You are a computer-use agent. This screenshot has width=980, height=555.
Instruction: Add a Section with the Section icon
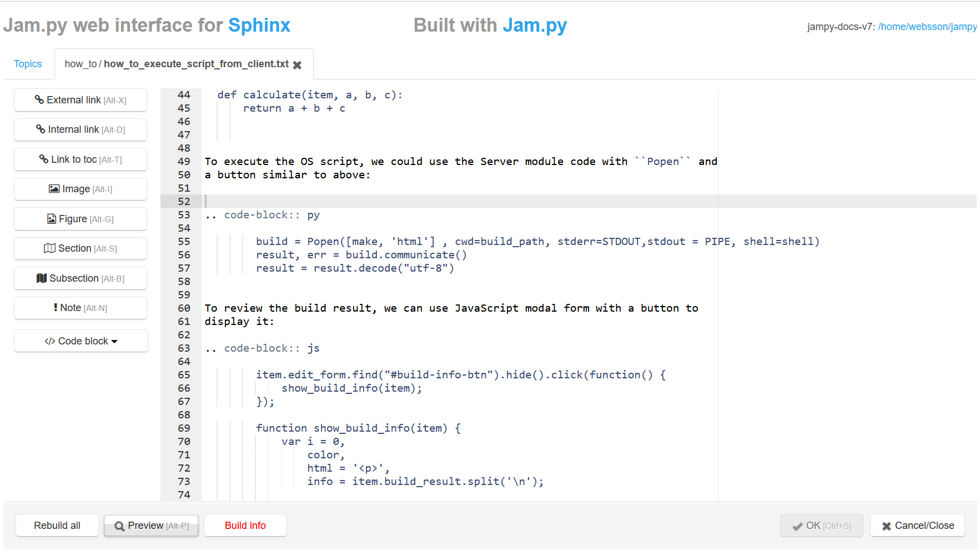(50, 248)
